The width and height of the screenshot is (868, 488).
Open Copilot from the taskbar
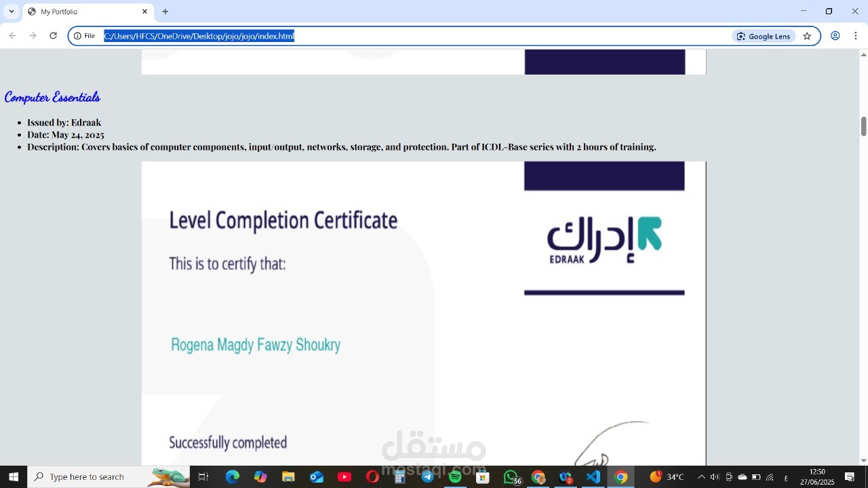click(260, 476)
